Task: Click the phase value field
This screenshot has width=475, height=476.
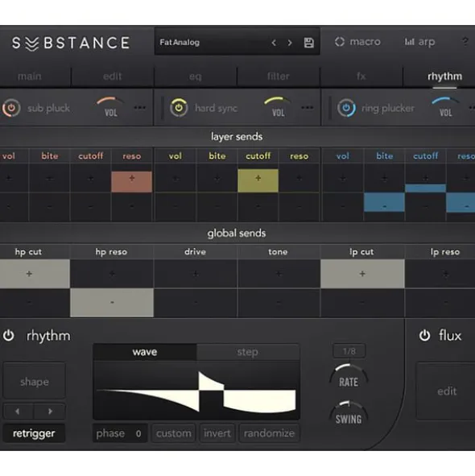Action: click(x=120, y=433)
